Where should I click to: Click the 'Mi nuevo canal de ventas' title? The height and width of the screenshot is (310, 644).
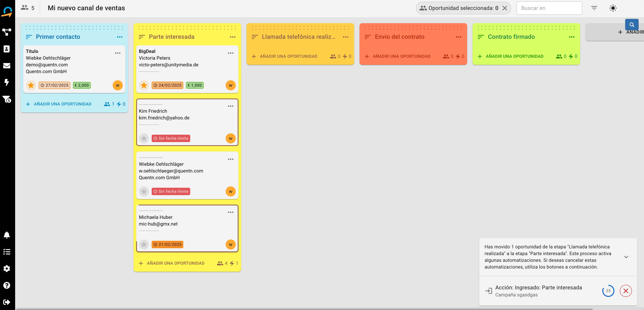tap(86, 8)
